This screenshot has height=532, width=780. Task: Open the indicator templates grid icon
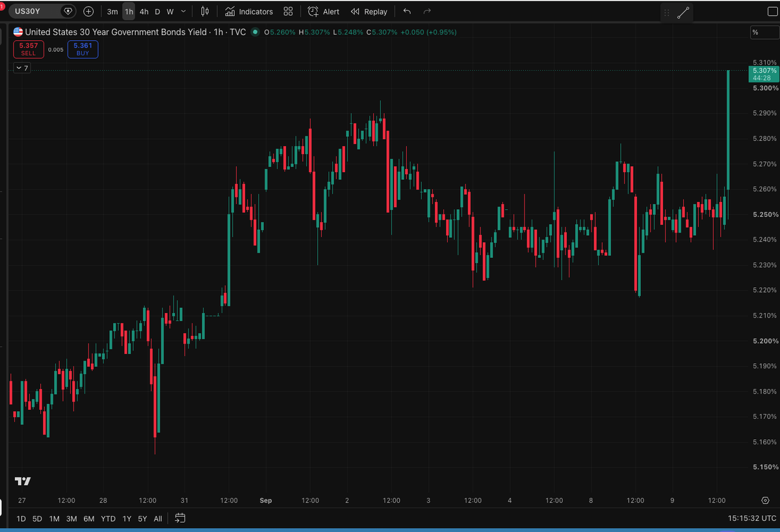point(289,12)
